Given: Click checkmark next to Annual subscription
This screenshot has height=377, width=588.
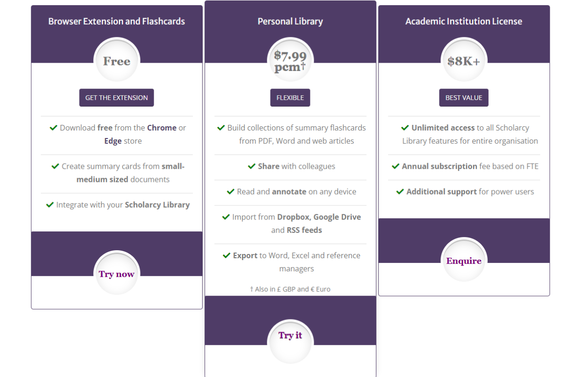Looking at the screenshot, I should pyautogui.click(x=395, y=166).
